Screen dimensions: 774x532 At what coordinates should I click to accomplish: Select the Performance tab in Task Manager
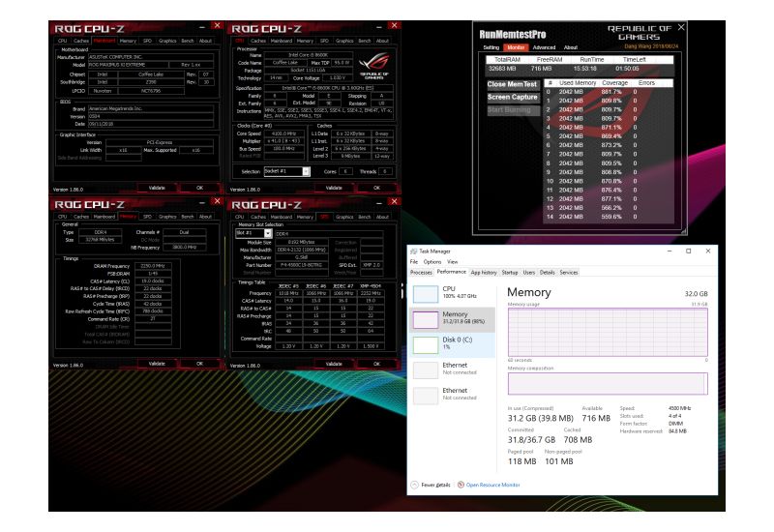451,272
